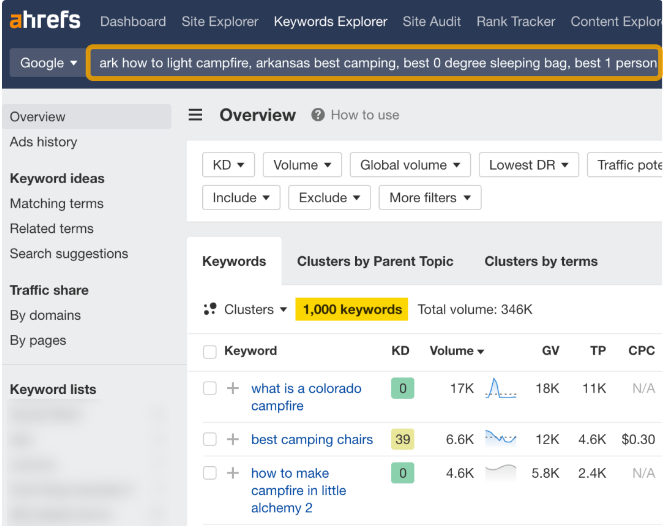Click inside the keywords search input field
Screen dimensions: 671x526
tap(375, 63)
